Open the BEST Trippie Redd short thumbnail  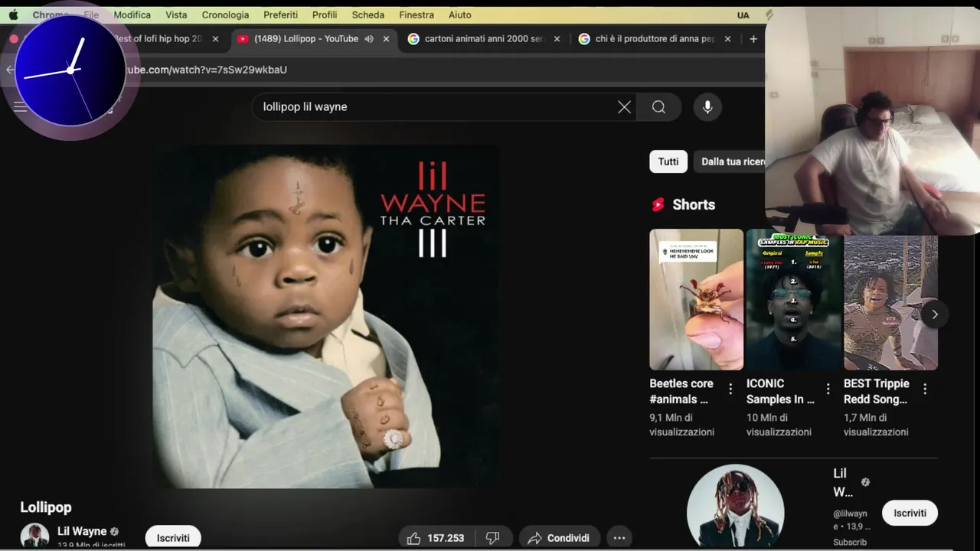point(890,299)
